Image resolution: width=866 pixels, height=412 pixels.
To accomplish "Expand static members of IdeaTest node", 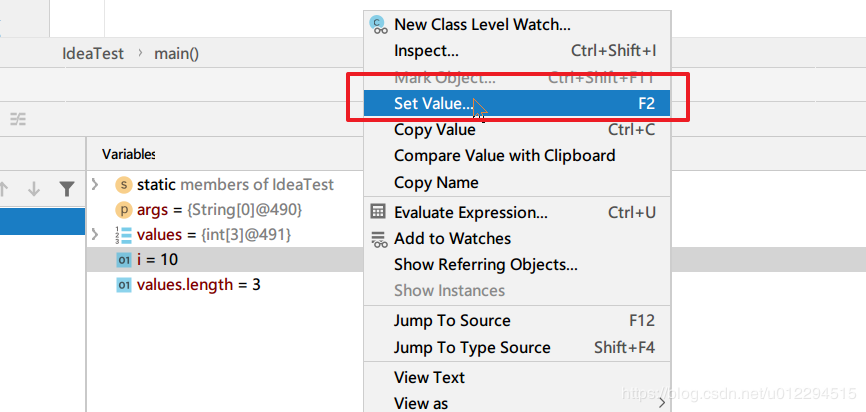I will 95,185.
